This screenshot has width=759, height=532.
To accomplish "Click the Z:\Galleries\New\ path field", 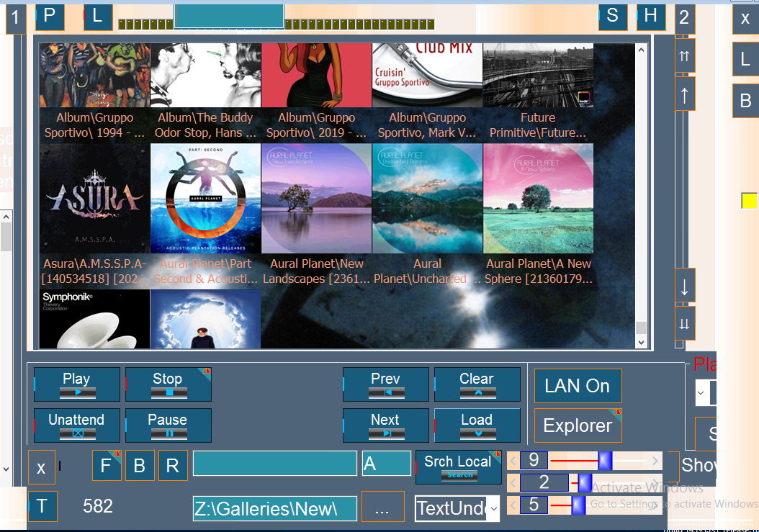I will point(275,509).
